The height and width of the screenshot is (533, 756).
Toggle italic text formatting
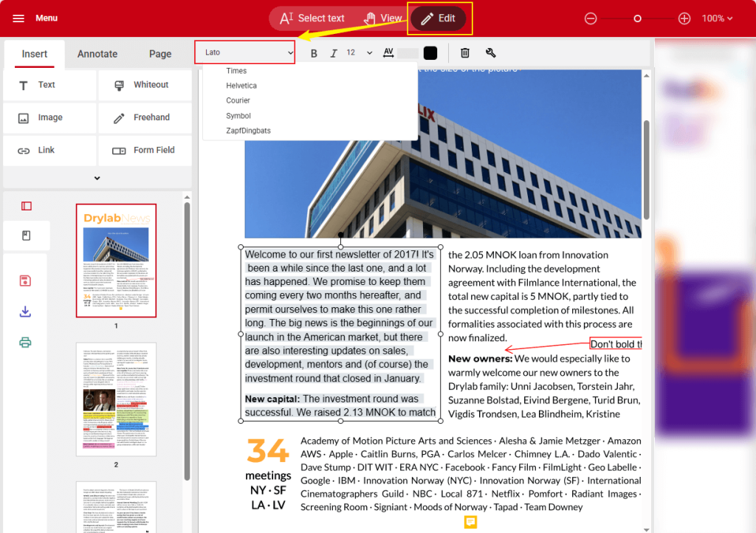332,52
